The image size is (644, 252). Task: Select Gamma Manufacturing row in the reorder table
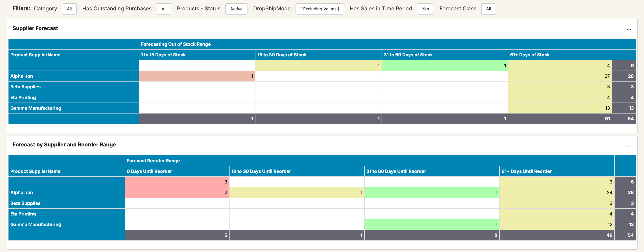[x=36, y=225]
